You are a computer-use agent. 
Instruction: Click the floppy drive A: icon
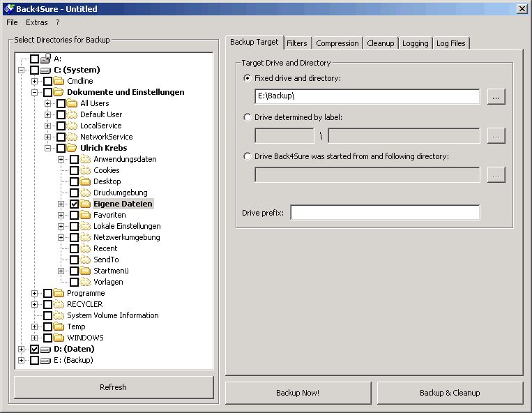[45, 59]
